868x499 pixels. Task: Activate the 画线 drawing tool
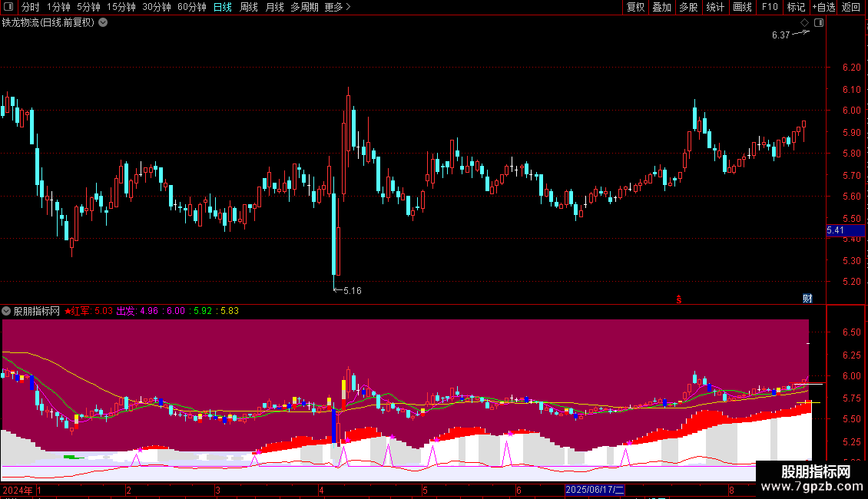742,7
